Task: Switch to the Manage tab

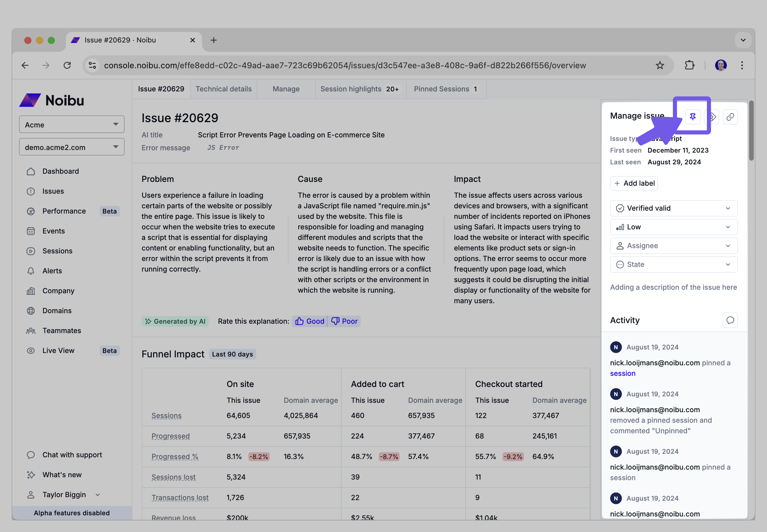Action: tap(286, 89)
